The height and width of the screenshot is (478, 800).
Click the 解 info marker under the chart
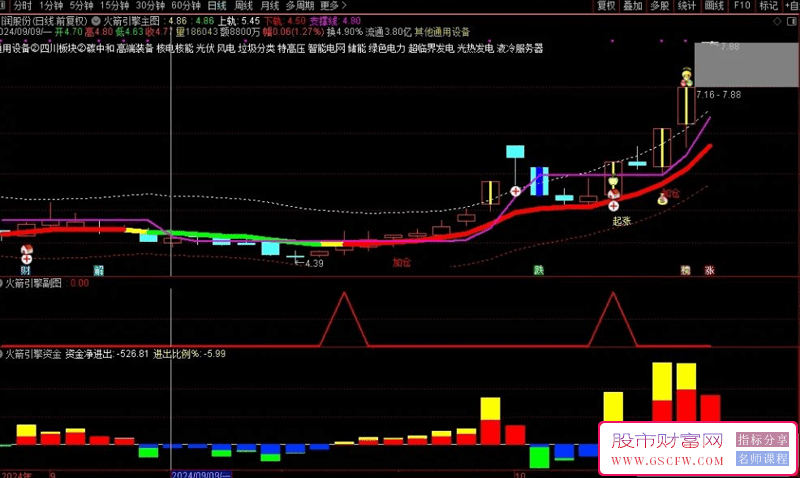[99, 270]
